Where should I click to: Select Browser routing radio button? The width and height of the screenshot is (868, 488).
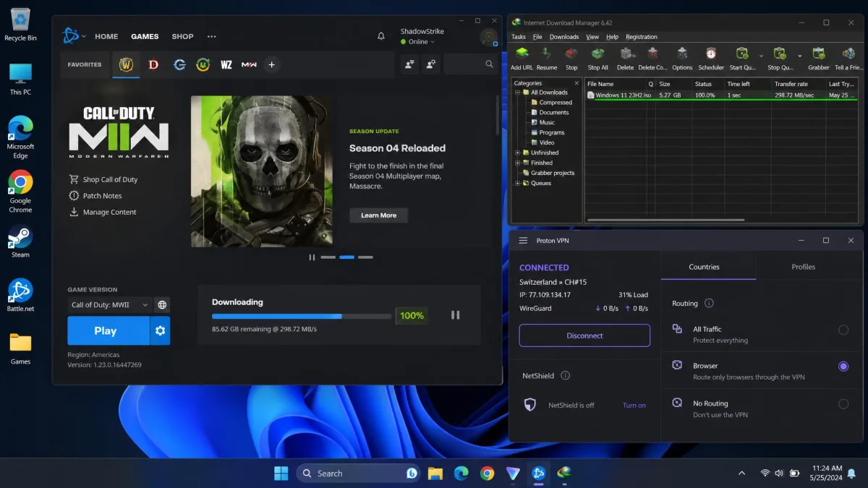pyautogui.click(x=843, y=367)
